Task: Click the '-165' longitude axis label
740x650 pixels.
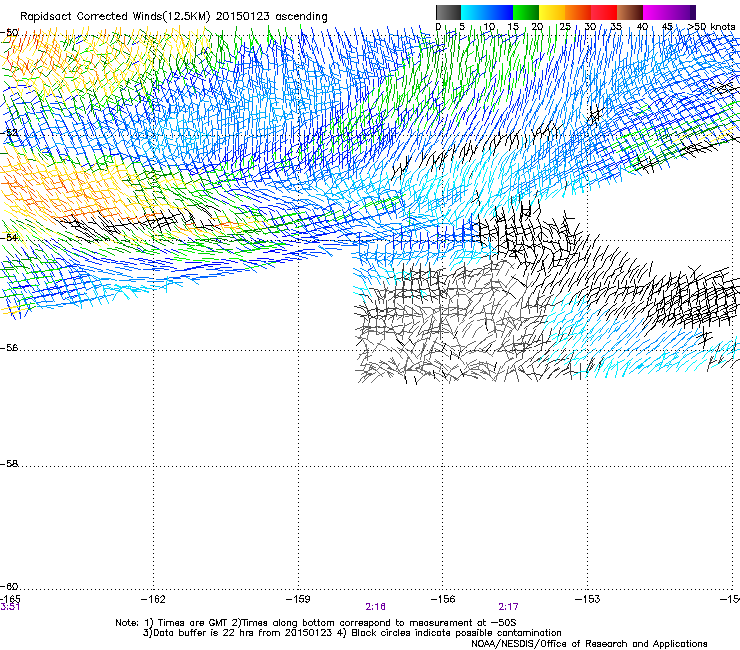Action: (10, 599)
